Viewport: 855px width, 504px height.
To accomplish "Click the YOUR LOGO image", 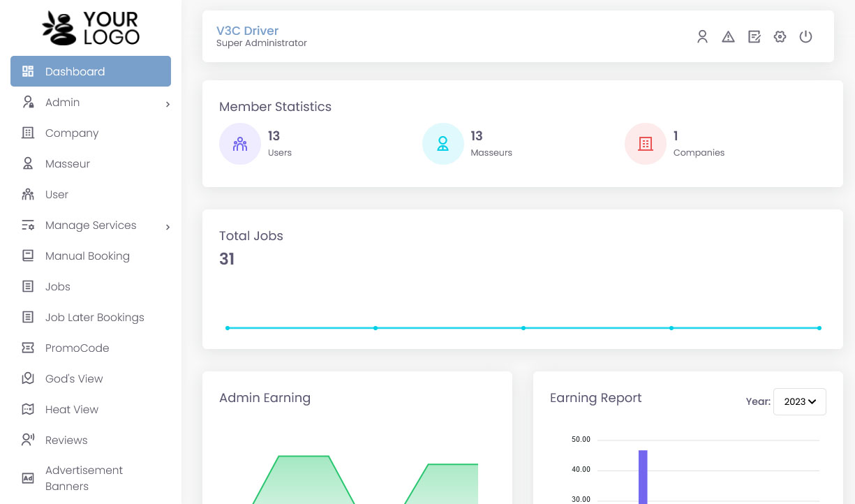I will [91, 28].
